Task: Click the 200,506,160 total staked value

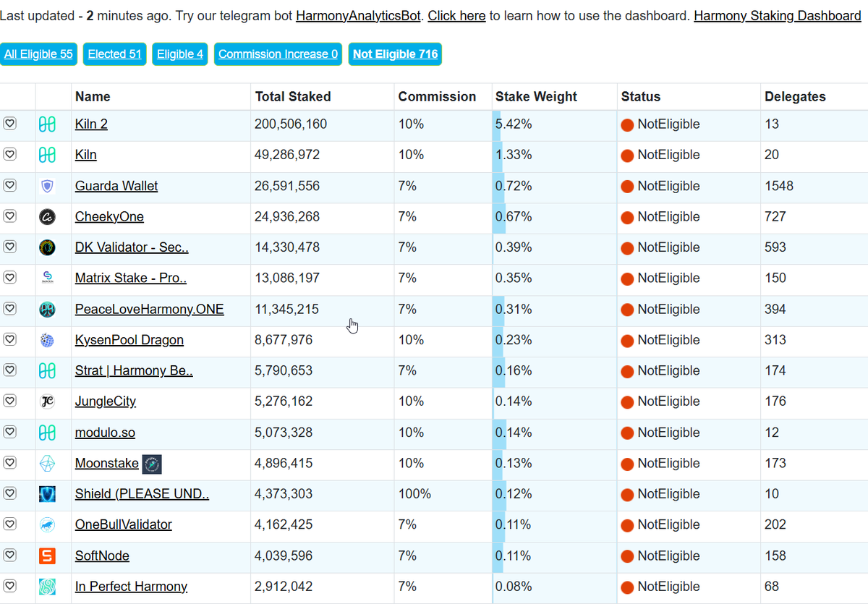Action: pyautogui.click(x=291, y=124)
